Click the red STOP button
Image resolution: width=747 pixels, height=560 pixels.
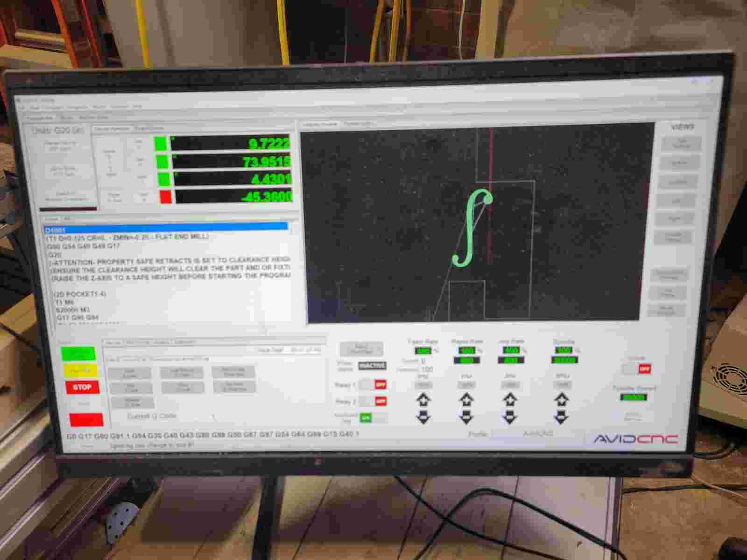[x=82, y=387]
